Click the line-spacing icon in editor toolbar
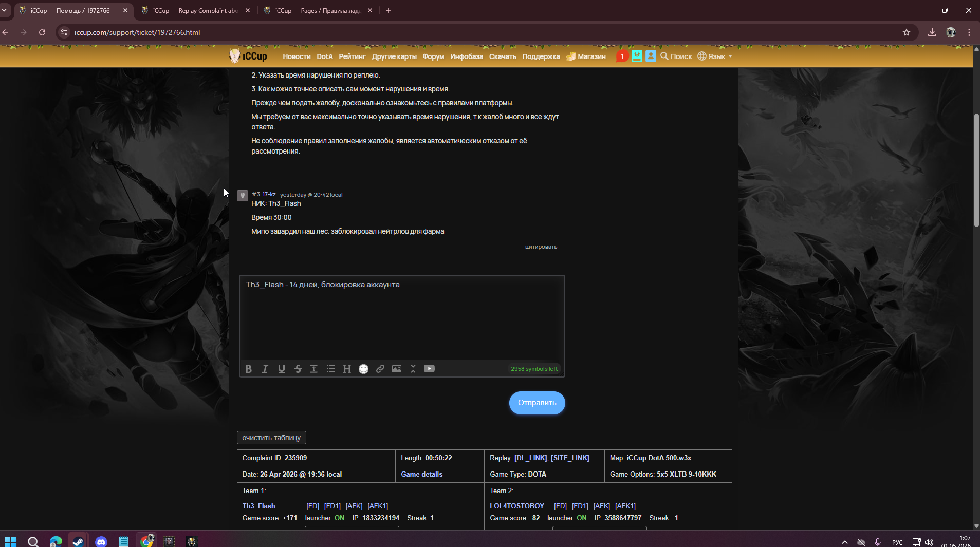 pos(314,369)
